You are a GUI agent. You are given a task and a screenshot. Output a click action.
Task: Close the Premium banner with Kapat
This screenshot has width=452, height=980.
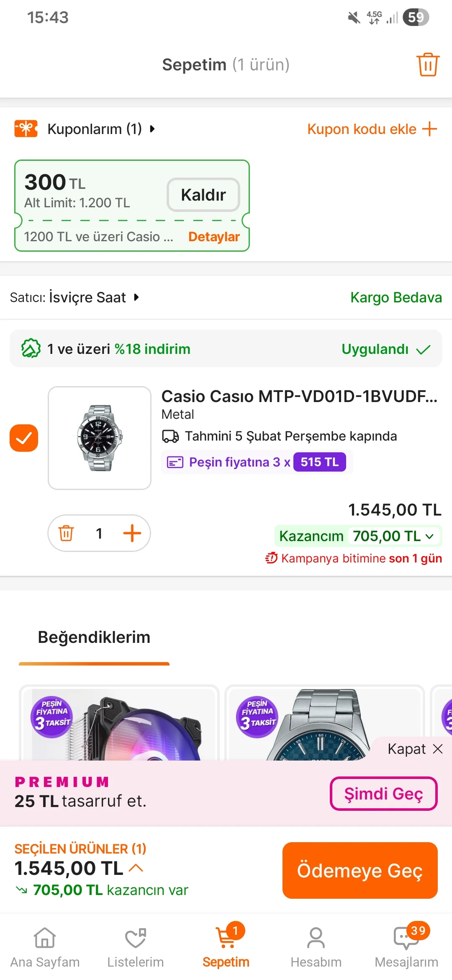[x=414, y=749]
